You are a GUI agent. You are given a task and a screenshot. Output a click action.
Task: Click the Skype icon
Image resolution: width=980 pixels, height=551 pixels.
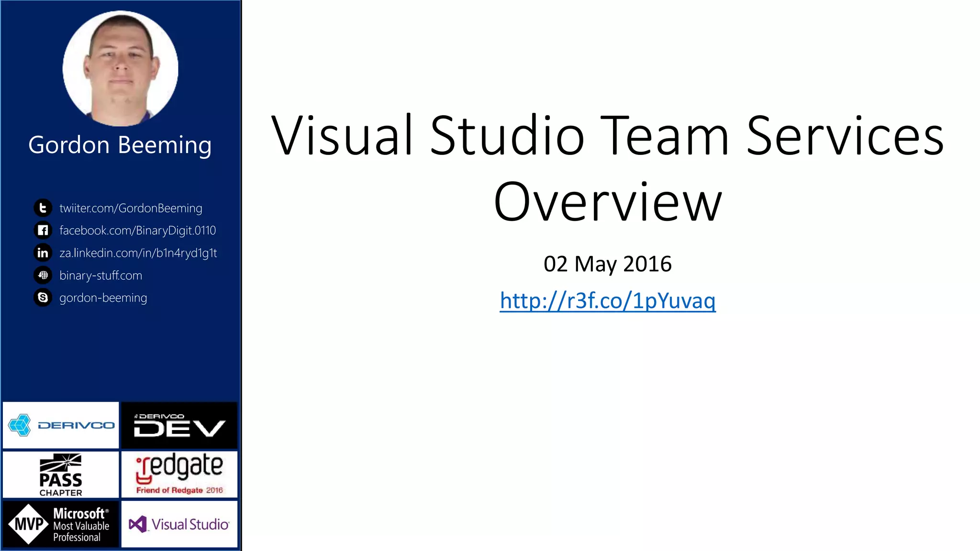(x=43, y=298)
